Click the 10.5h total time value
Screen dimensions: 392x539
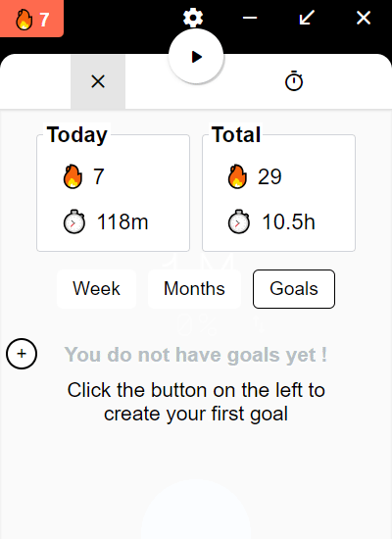point(288,221)
